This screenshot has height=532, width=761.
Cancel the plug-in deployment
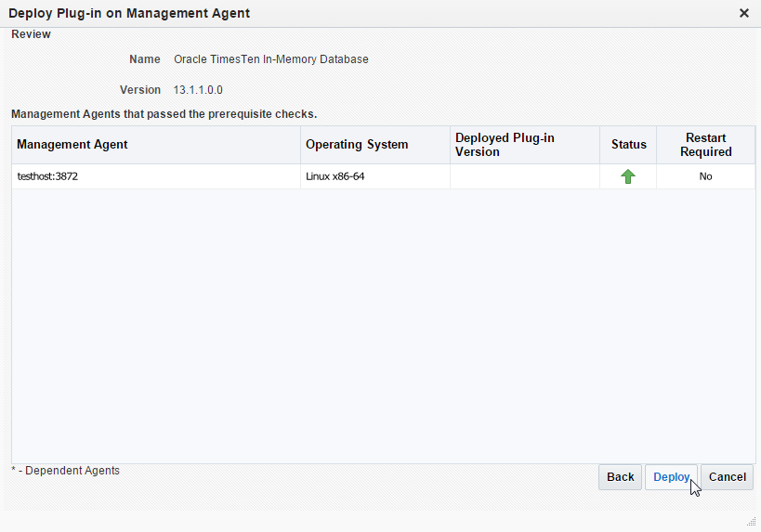pos(727,477)
